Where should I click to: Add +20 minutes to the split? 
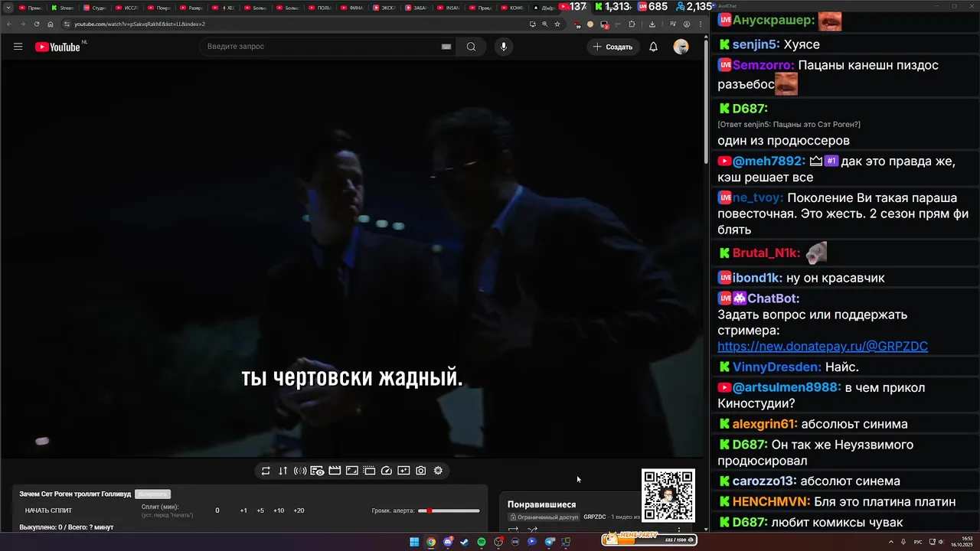[299, 510]
